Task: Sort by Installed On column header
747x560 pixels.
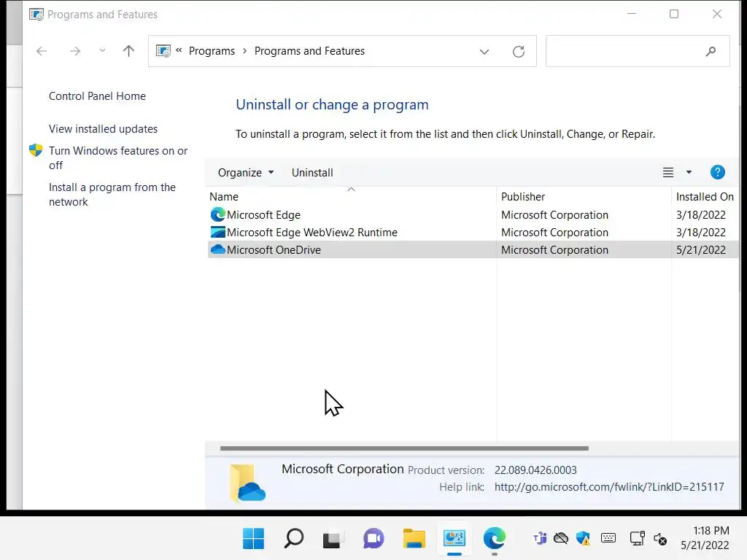Action: point(705,197)
